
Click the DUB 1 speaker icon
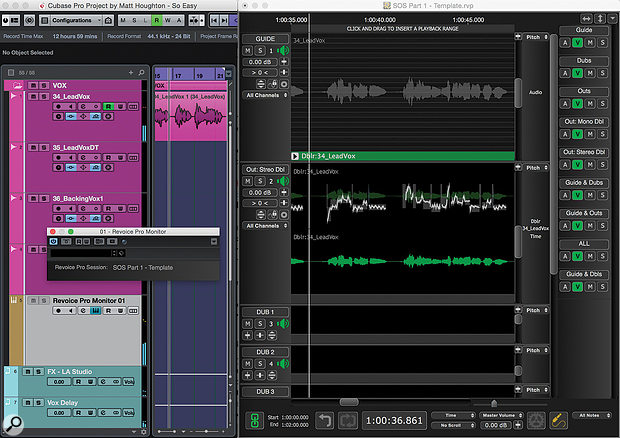tap(283, 324)
